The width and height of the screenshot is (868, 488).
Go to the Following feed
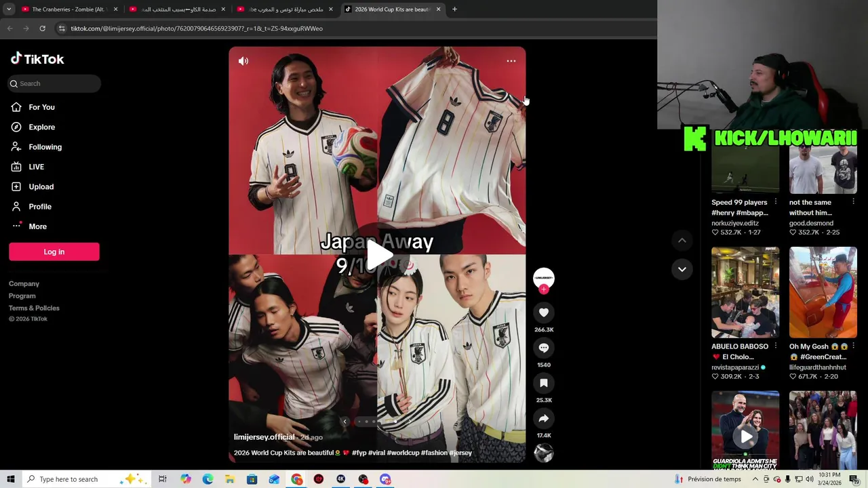pos(45,147)
